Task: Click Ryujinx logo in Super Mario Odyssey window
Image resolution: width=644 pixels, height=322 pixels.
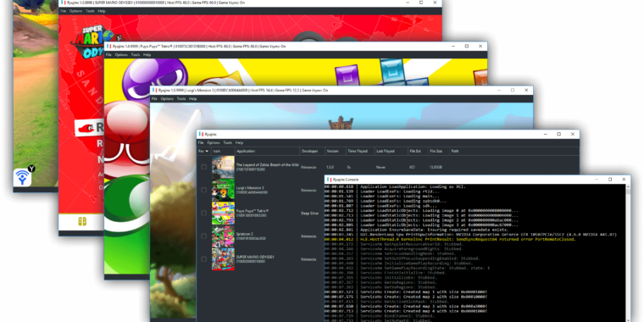Action: [64, 3]
